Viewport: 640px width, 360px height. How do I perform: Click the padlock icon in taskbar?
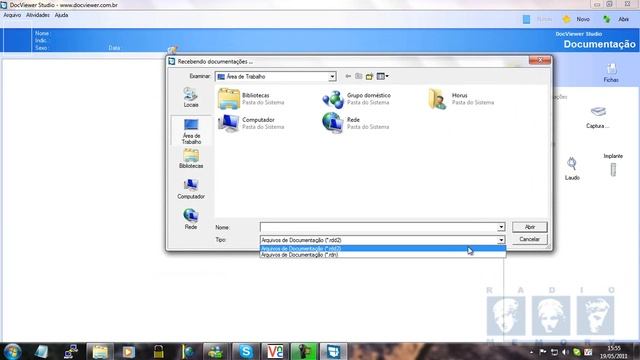coord(158,351)
